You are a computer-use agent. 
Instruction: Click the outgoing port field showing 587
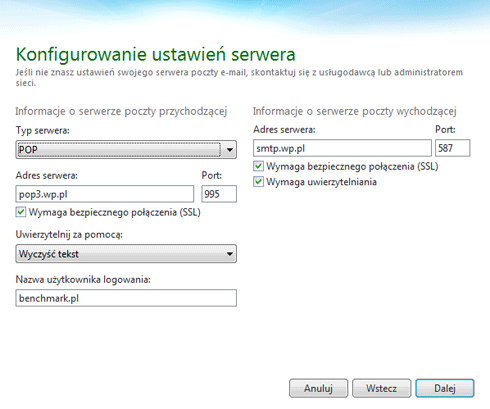click(453, 148)
